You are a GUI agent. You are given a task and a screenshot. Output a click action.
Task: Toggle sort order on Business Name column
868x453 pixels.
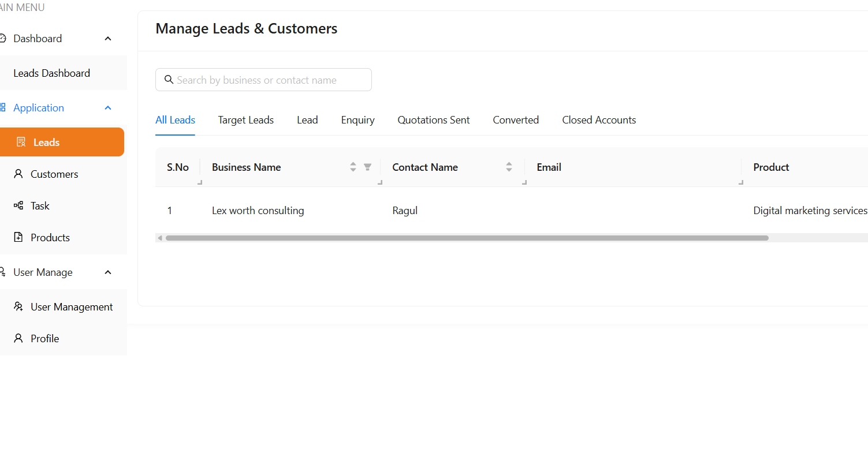[x=353, y=167]
